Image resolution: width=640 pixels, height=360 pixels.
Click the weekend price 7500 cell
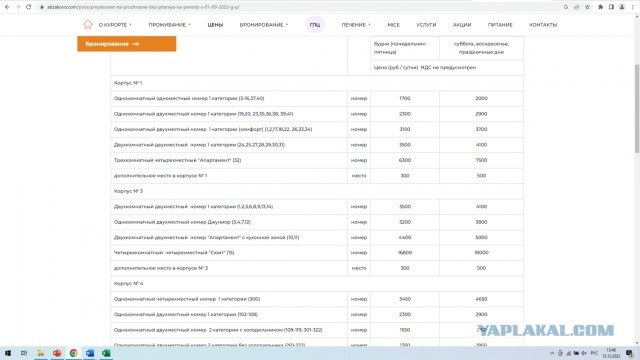click(482, 160)
